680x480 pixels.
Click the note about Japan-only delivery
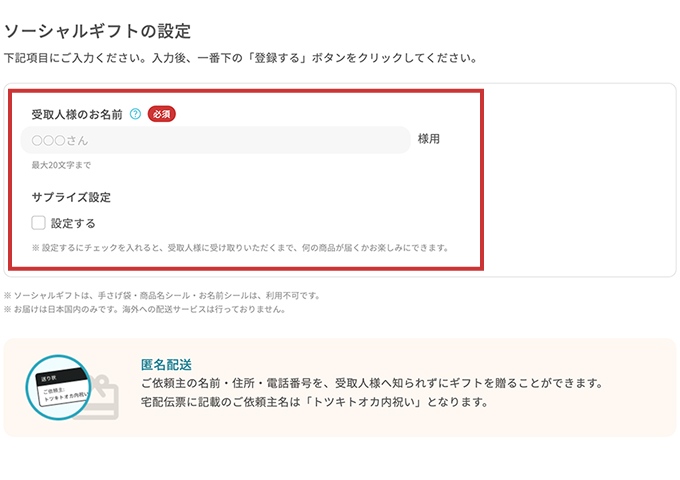click(x=145, y=309)
